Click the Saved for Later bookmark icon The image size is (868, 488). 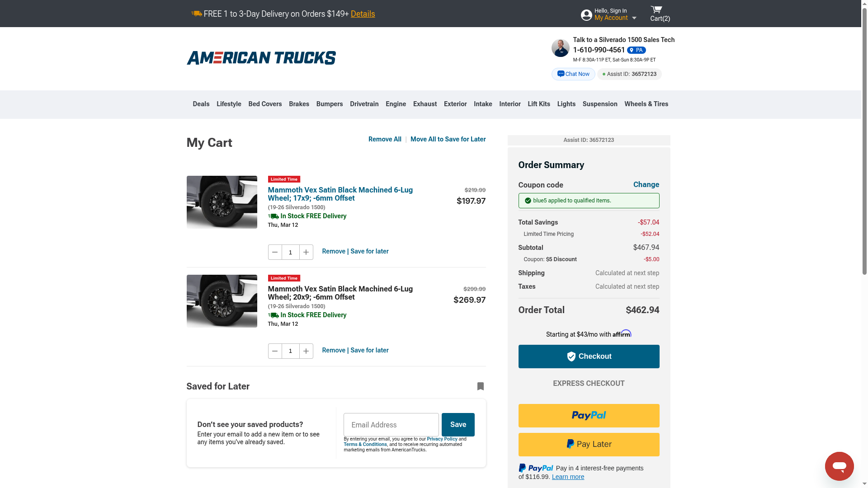click(481, 386)
